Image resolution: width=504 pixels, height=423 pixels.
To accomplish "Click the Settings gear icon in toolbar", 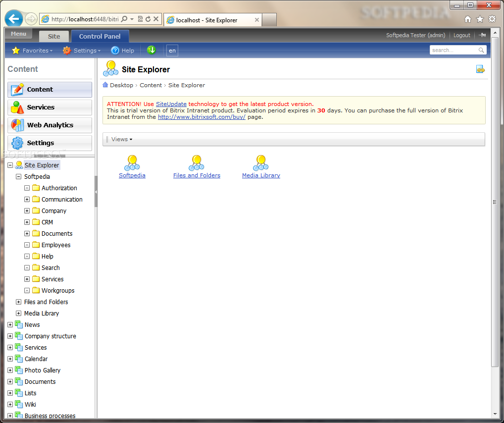I will 66,50.
